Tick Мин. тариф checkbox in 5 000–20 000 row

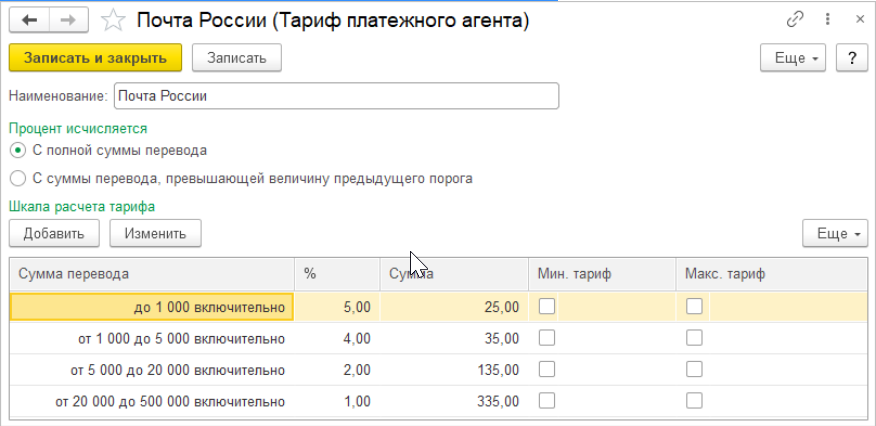tap(547, 370)
